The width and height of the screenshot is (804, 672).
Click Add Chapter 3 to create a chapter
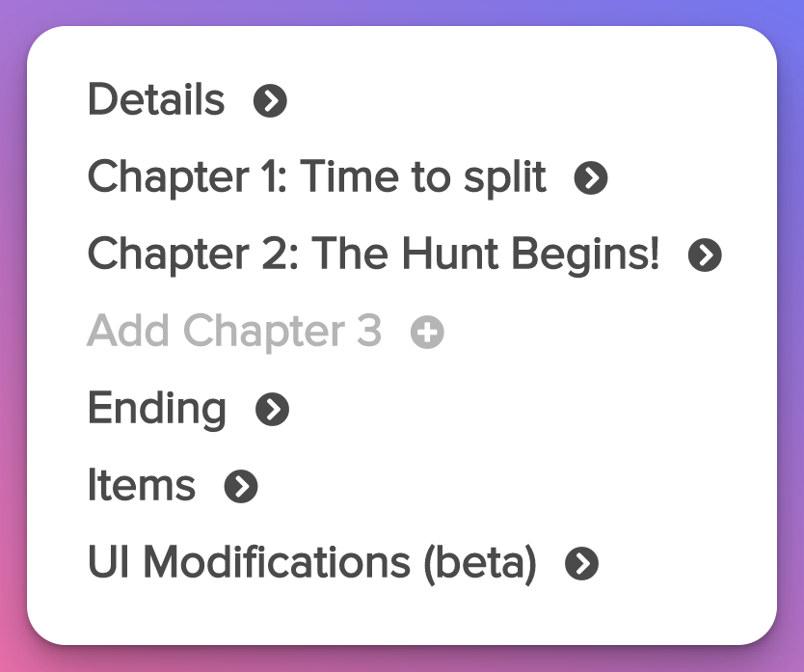click(x=234, y=332)
